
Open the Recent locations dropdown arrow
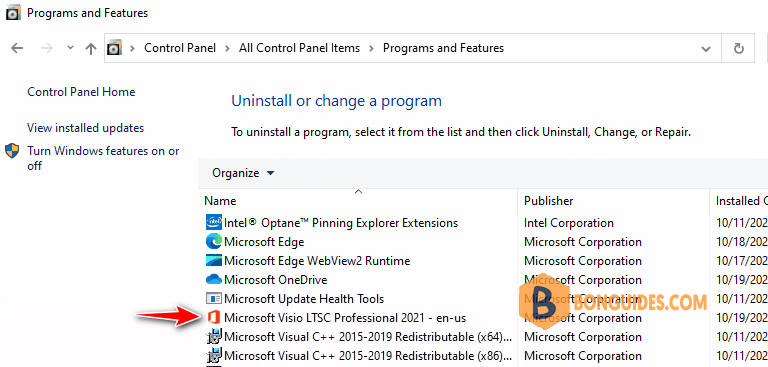click(70, 48)
